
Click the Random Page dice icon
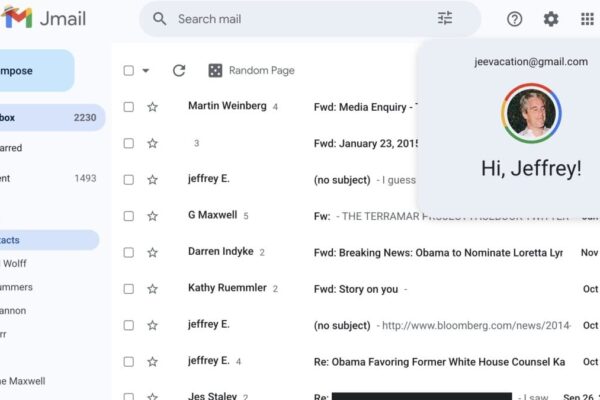coord(215,70)
